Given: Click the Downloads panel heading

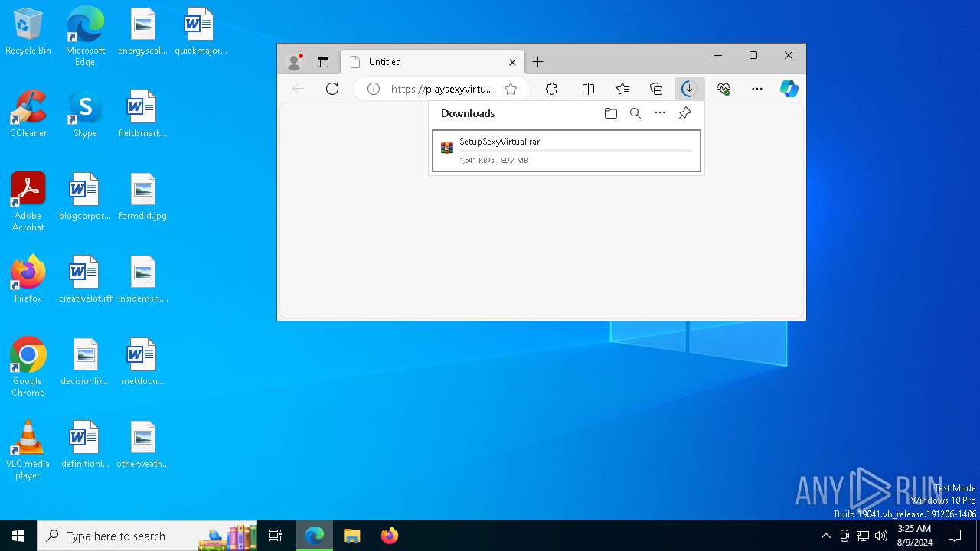Looking at the screenshot, I should click(x=468, y=113).
